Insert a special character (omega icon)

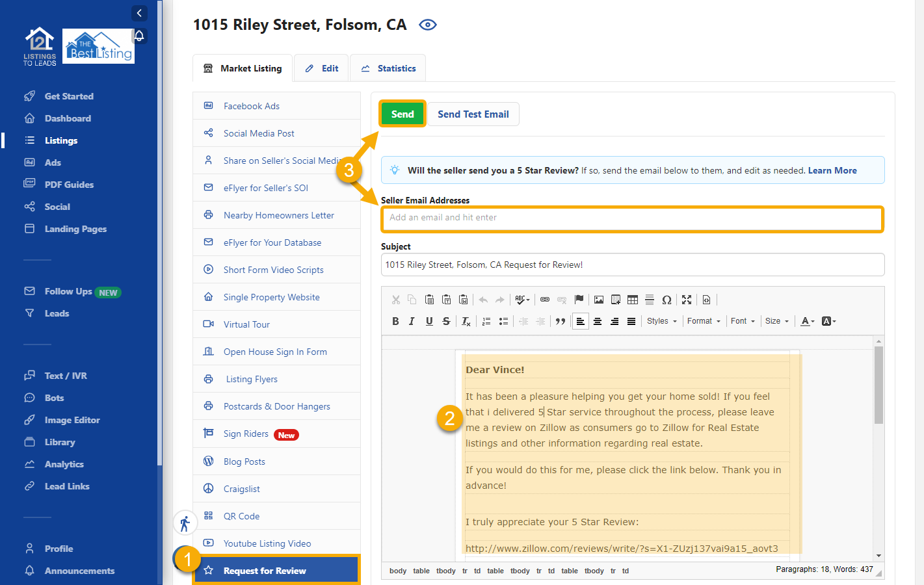667,300
